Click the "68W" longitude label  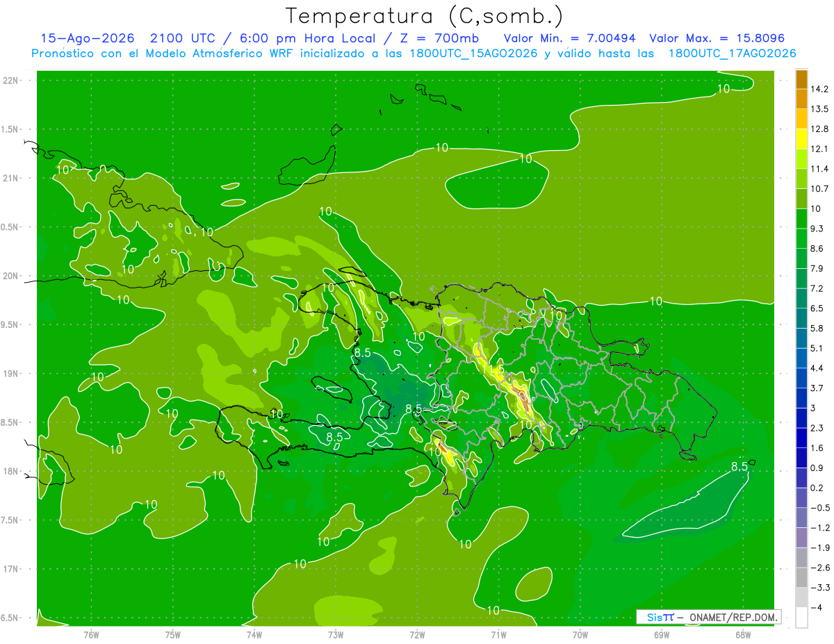point(743,635)
